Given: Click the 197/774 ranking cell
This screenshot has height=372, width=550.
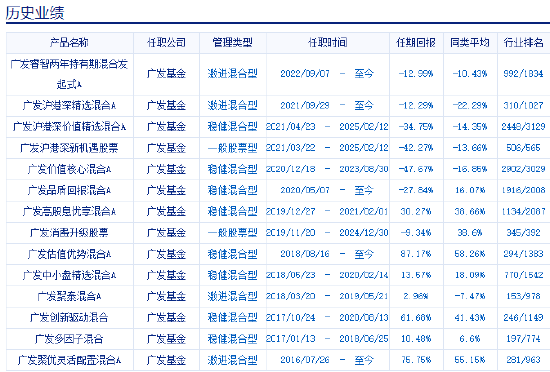Looking at the screenshot, I should click(x=523, y=339).
